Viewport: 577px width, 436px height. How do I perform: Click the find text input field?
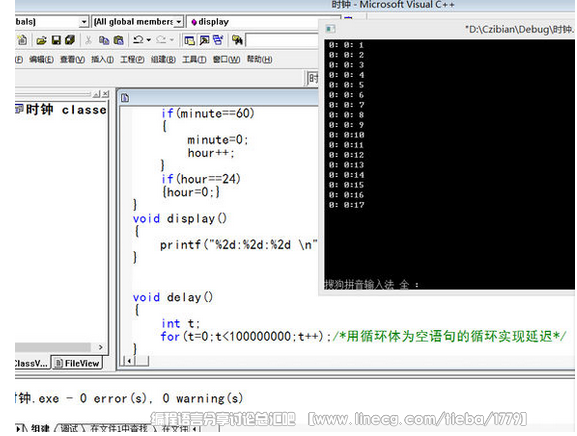pyautogui.click(x=282, y=40)
